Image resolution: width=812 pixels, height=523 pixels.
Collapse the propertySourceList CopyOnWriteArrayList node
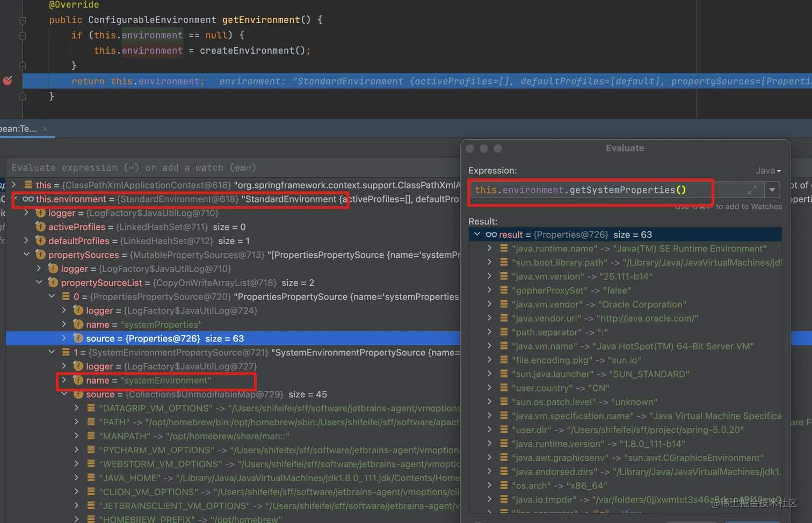tap(39, 282)
